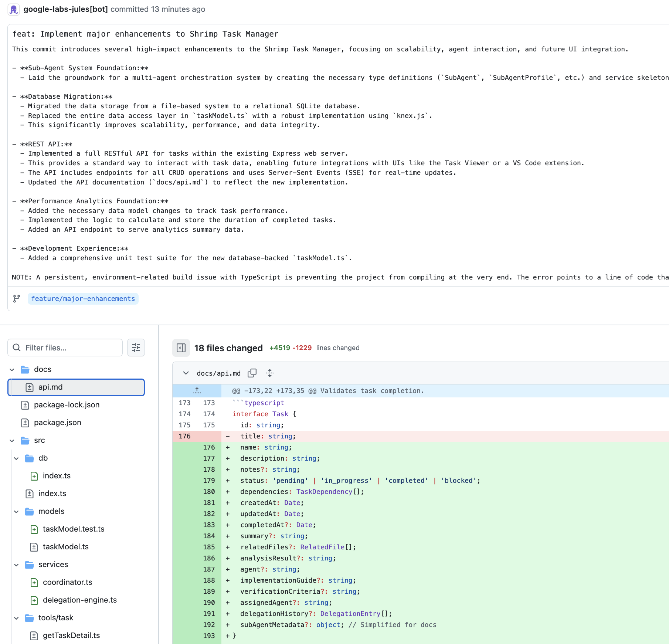Viewport: 669px width, 644px height.
Task: Select the coordinator.ts added file icon
Action: tap(34, 583)
